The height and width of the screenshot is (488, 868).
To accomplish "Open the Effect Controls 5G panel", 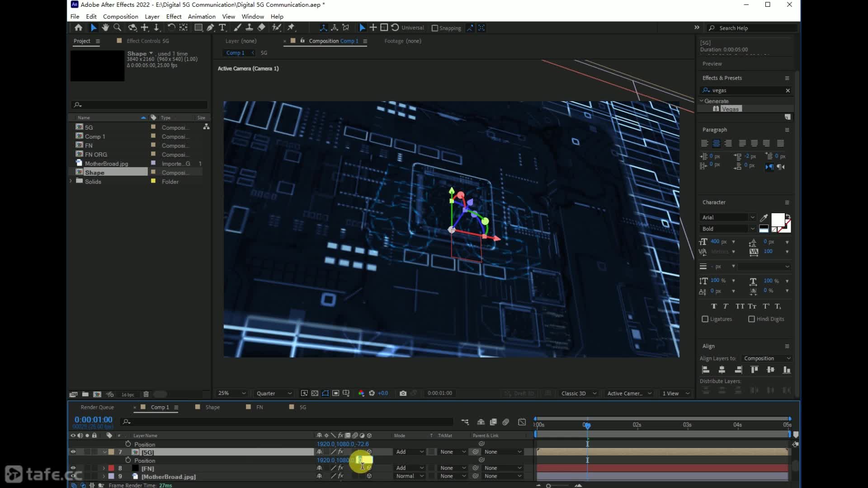I will (x=147, y=41).
